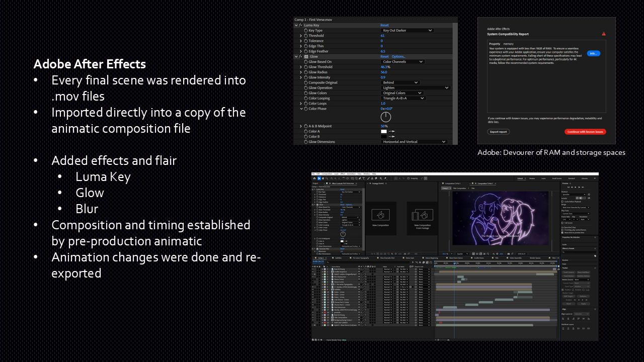Toggle Color Phase stopwatch in enlarged panel
The height and width of the screenshot is (362, 644).
pyautogui.click(x=305, y=109)
